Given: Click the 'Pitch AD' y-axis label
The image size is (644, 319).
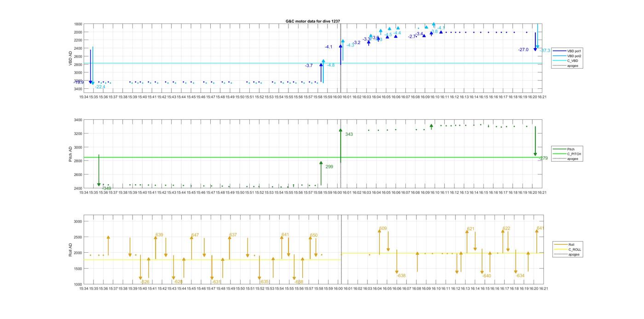Looking at the screenshot, I should coord(71,154).
